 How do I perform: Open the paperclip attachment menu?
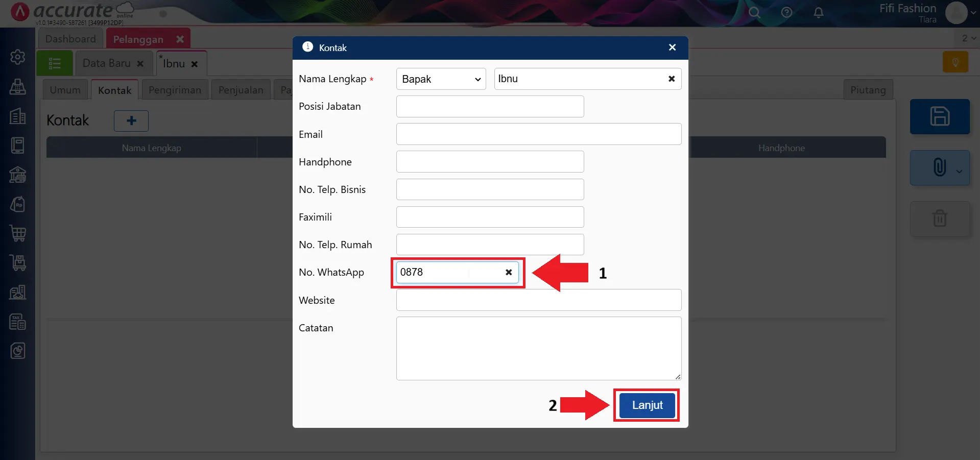(x=939, y=167)
